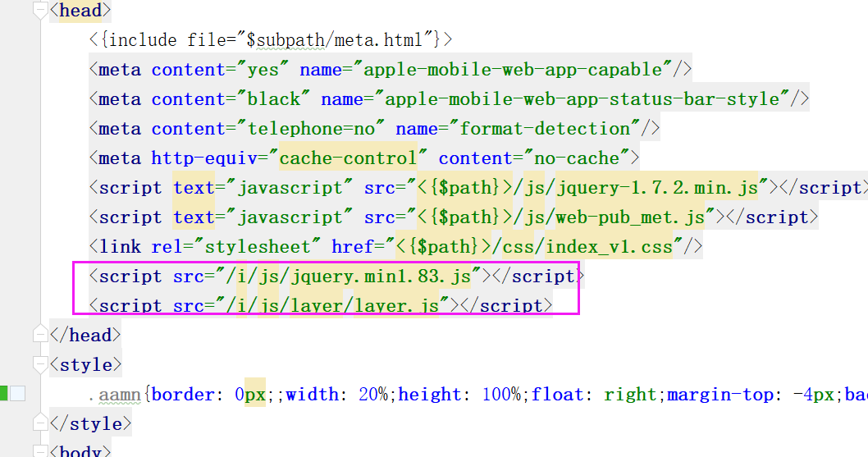Click the green change marker in gutter

click(4, 393)
